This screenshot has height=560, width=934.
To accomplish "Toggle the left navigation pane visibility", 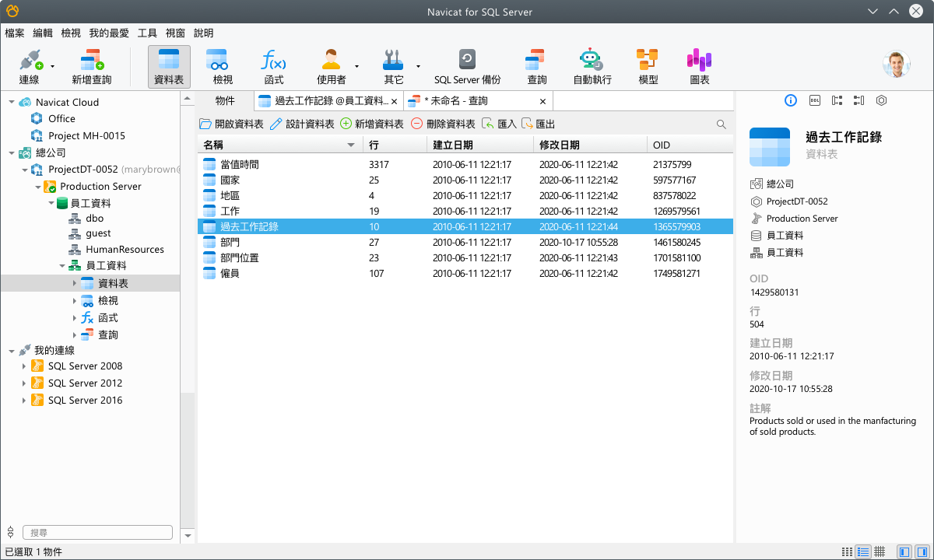I will coord(904,551).
